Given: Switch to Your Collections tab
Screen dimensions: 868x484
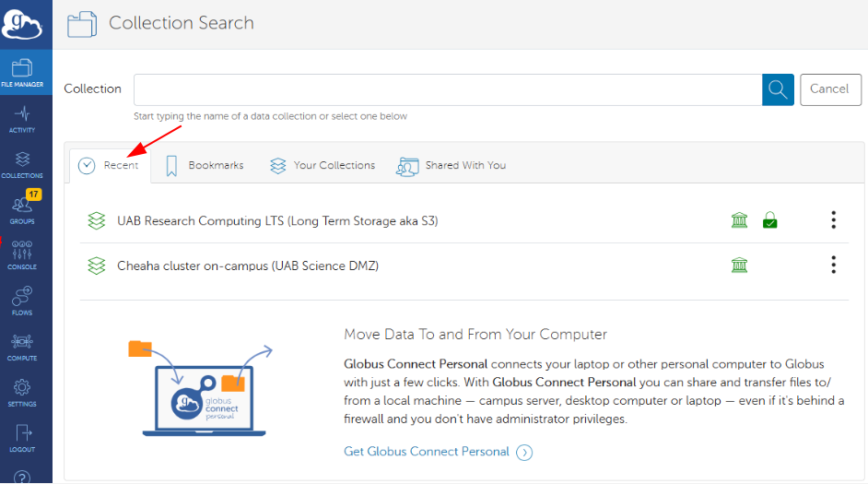Looking at the screenshot, I should [323, 165].
